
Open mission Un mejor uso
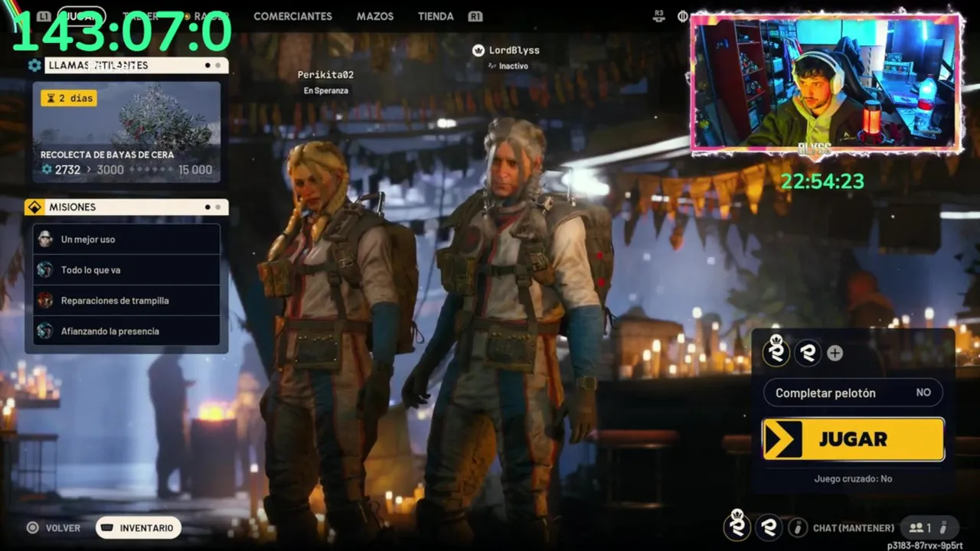point(126,240)
